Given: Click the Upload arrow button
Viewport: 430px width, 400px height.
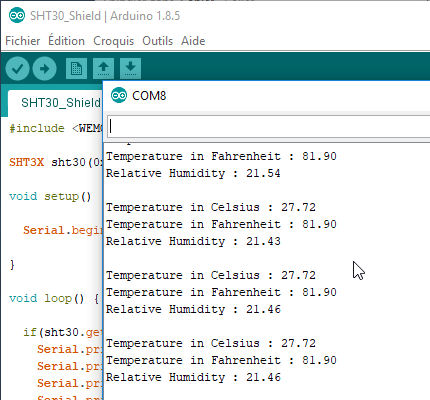Looking at the screenshot, I should coord(44,69).
